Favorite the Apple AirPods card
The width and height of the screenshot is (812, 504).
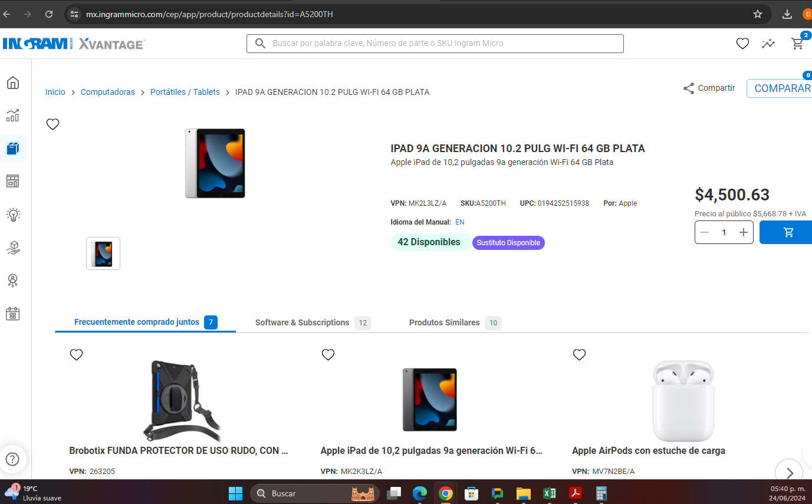[x=579, y=354]
